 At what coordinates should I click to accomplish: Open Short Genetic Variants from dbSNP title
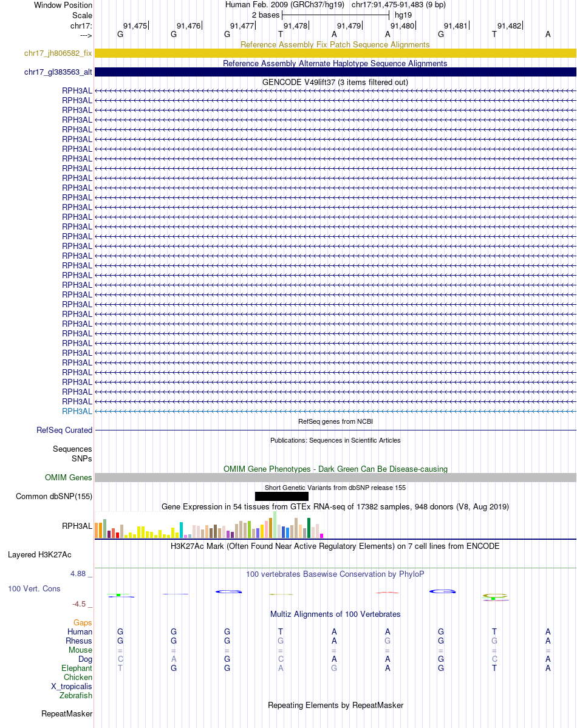335,488
